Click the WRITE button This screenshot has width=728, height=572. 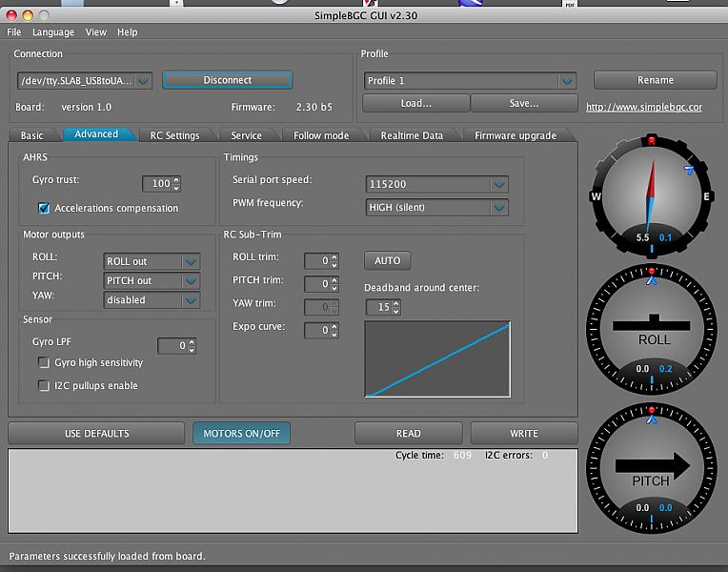pos(524,433)
